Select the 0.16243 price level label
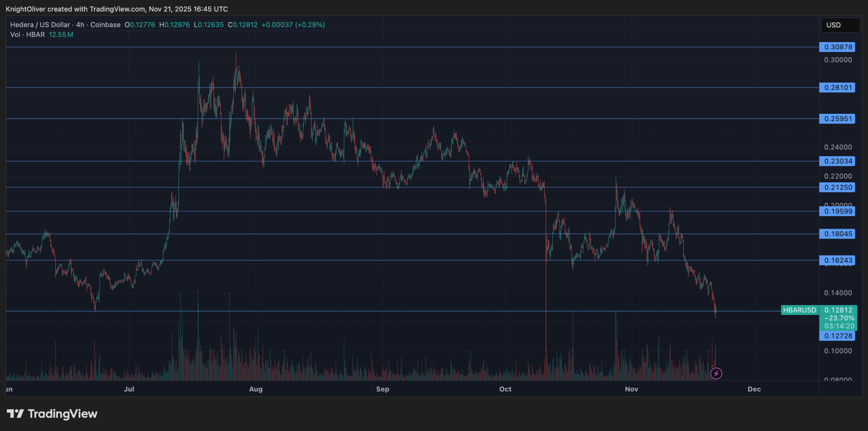 837,260
